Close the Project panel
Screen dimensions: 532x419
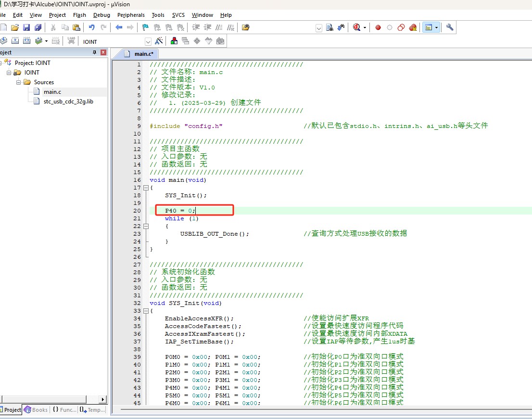(103, 52)
